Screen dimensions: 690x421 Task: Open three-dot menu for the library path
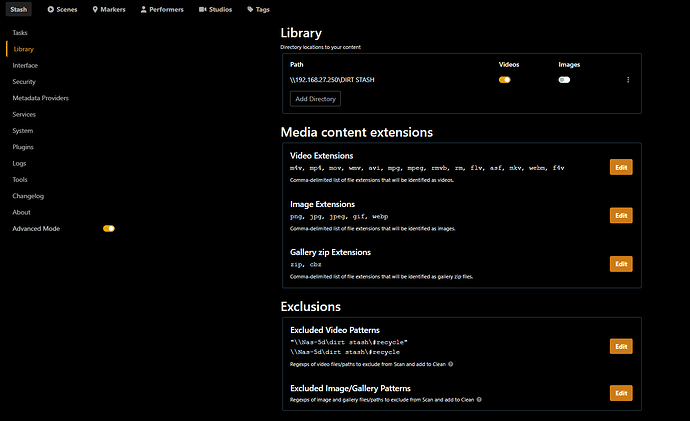[628, 79]
